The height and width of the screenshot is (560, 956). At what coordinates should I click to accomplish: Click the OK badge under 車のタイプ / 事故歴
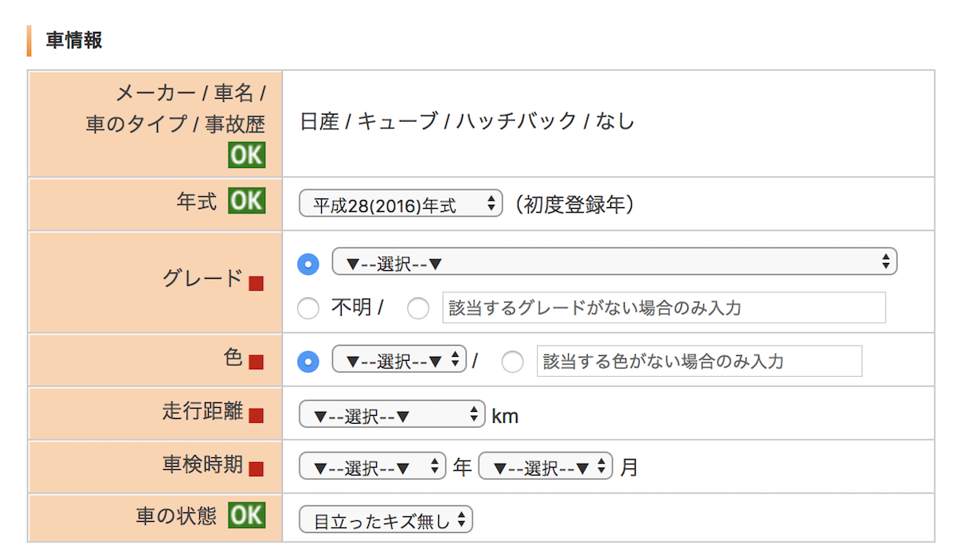pos(247,155)
